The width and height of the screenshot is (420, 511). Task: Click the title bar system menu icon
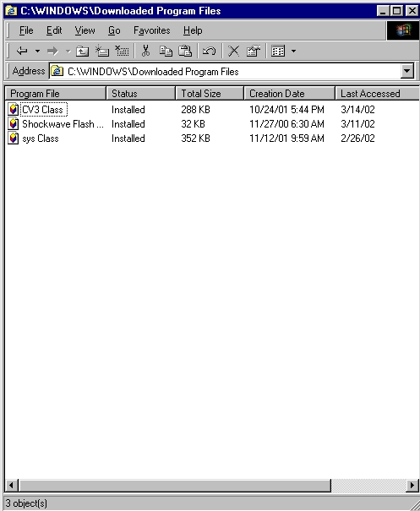[11, 11]
